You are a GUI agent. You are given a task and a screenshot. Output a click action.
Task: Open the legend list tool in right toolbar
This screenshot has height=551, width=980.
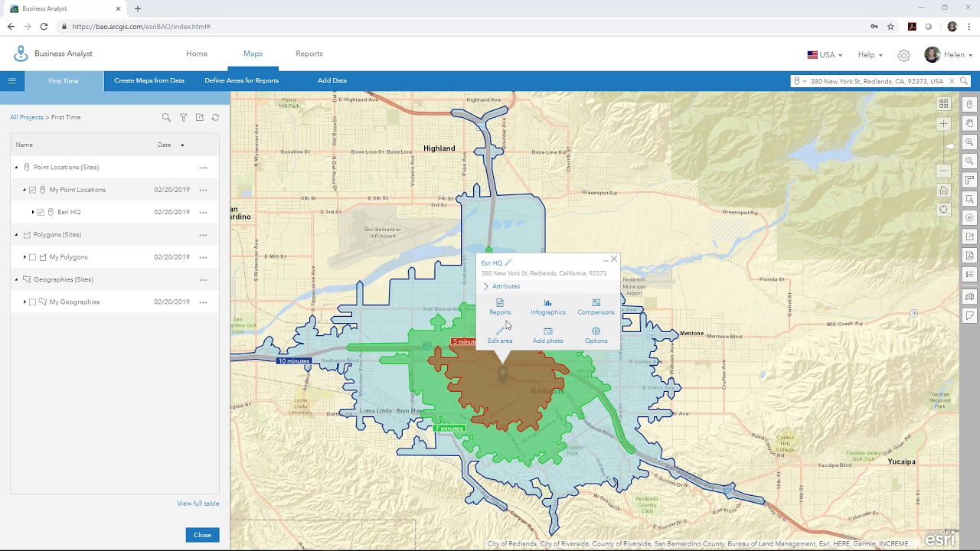[969, 274]
